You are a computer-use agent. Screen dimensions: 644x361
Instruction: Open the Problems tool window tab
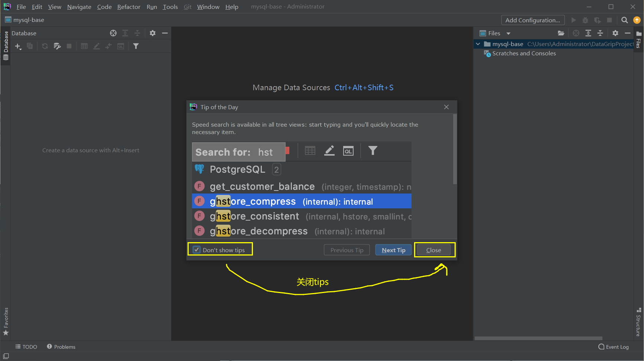point(61,347)
